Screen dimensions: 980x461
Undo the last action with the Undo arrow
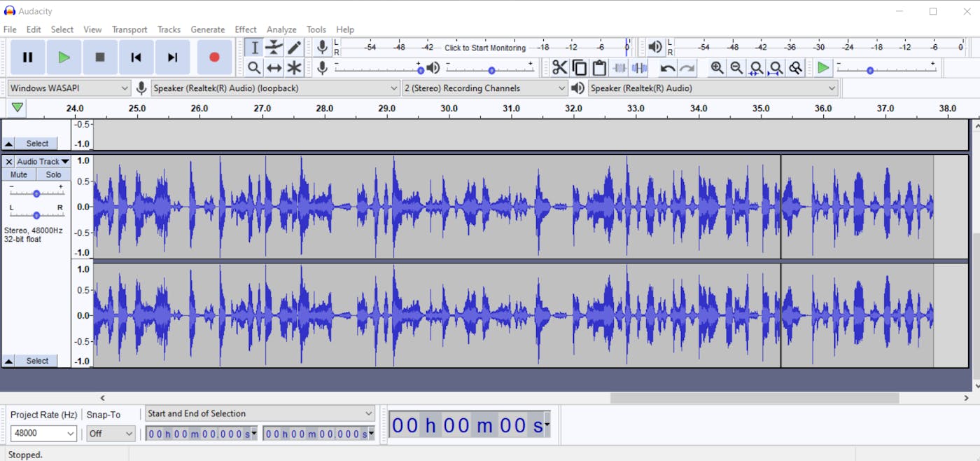pyautogui.click(x=667, y=68)
